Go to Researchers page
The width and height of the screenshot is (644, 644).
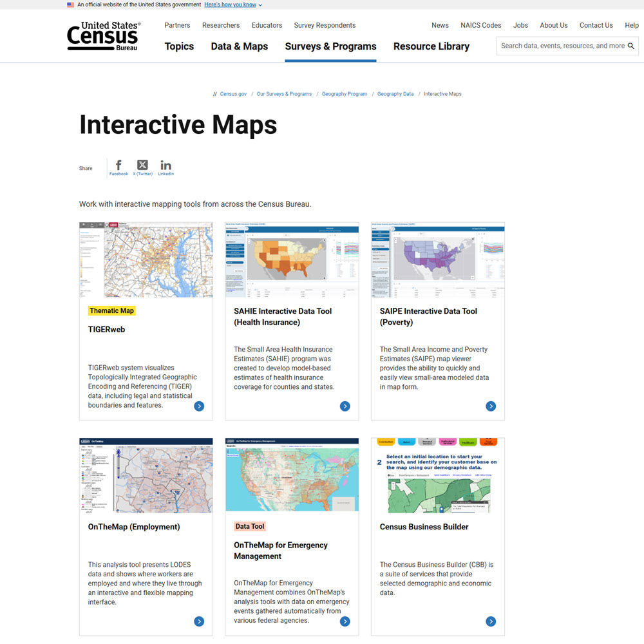221,25
